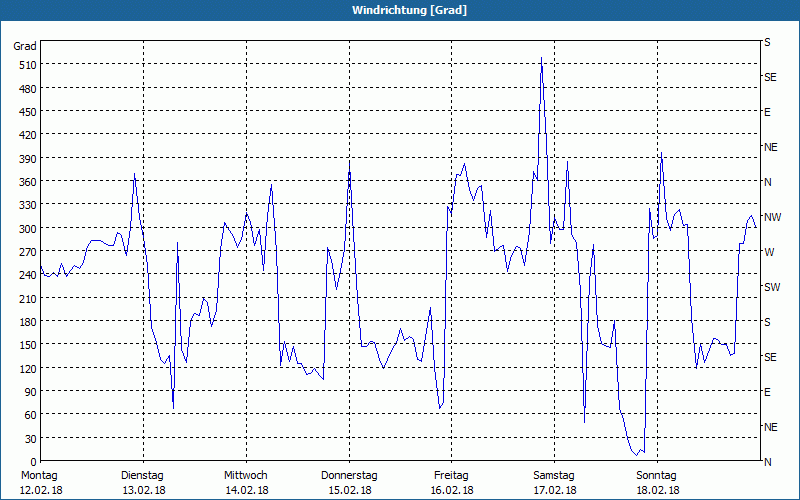Click the 180 value on the left axis

(28, 322)
